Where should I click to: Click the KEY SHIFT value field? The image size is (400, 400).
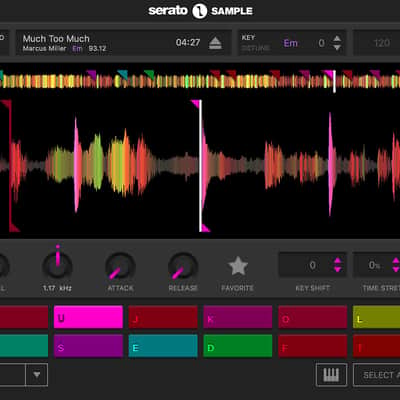point(313,265)
